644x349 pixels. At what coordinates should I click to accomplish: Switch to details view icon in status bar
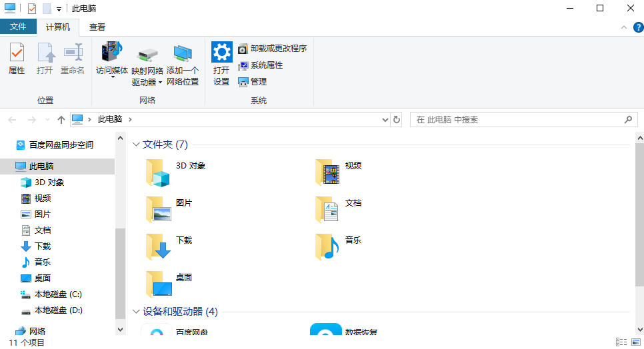coord(621,342)
